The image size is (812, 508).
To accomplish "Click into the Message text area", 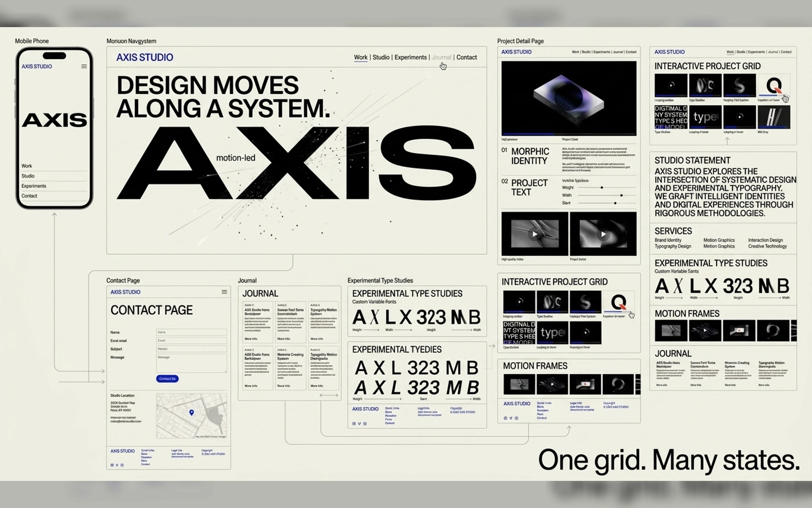I will [191, 363].
